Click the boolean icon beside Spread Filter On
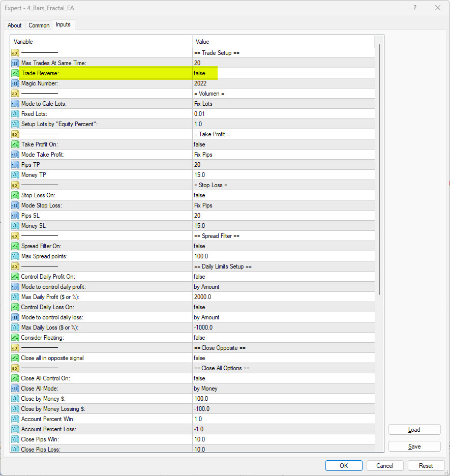 pyautogui.click(x=15, y=246)
